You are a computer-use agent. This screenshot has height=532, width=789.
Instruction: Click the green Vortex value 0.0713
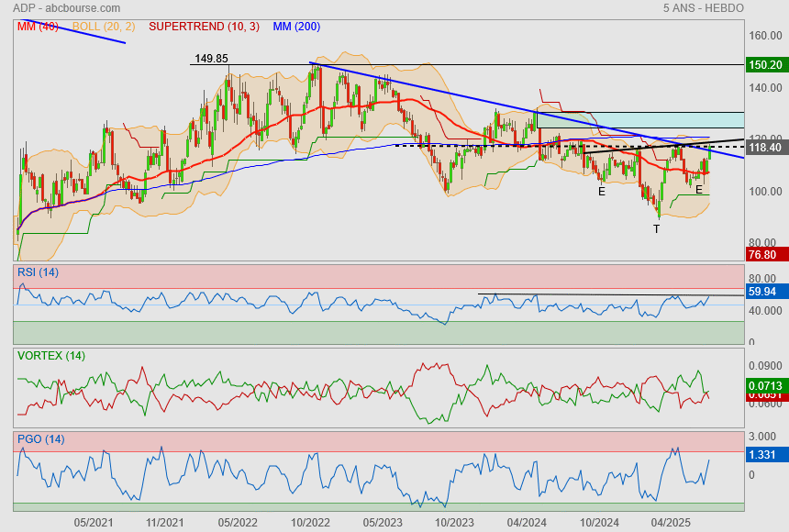[x=767, y=386]
